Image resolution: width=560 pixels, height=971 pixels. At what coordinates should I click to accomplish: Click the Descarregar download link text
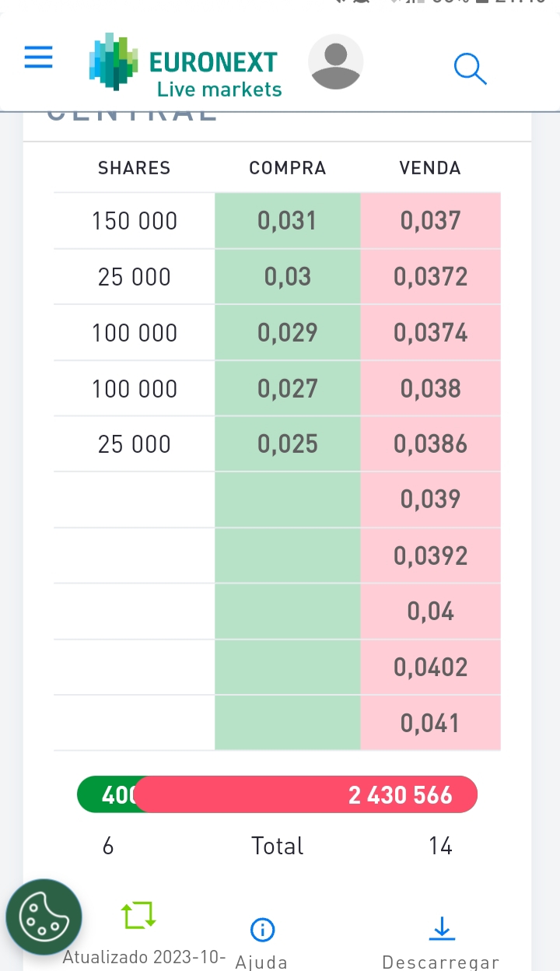tap(440, 962)
